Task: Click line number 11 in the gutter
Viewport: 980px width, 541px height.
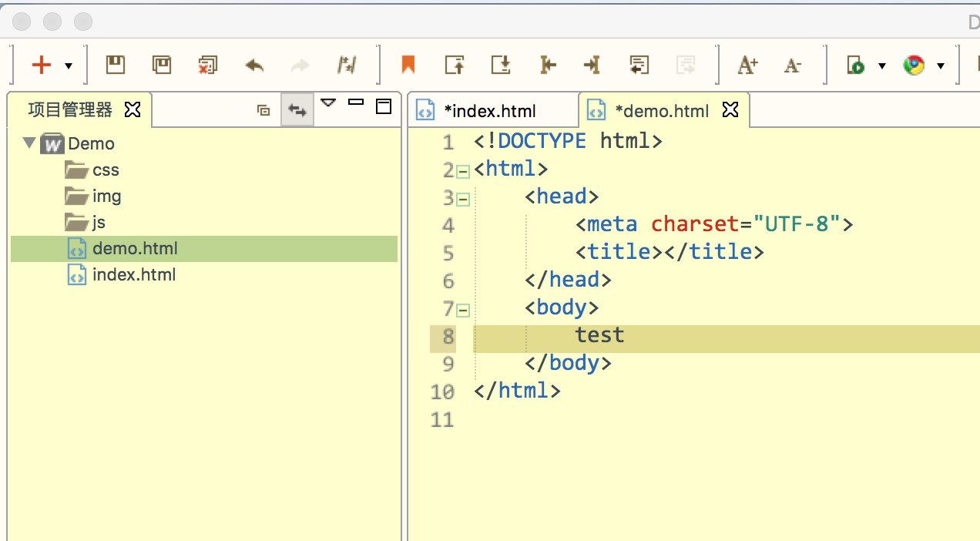Action: (x=442, y=420)
